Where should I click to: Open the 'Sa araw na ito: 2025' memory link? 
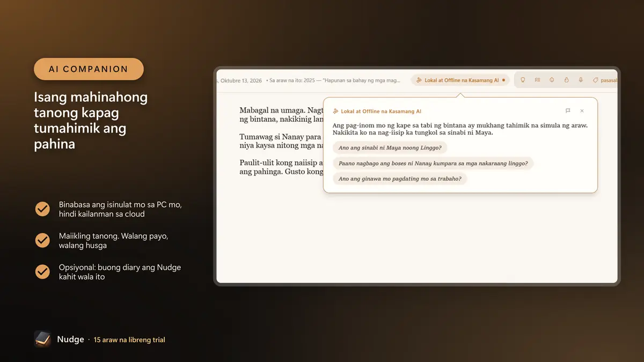(333, 80)
